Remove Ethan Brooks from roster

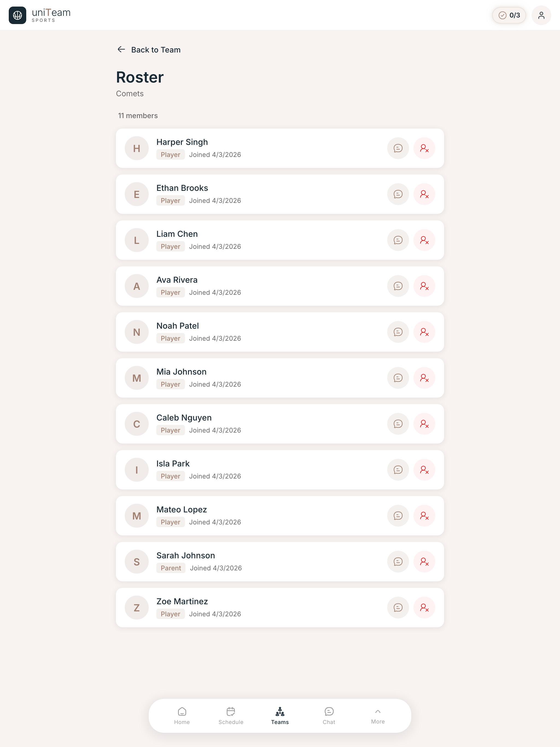pyautogui.click(x=424, y=194)
